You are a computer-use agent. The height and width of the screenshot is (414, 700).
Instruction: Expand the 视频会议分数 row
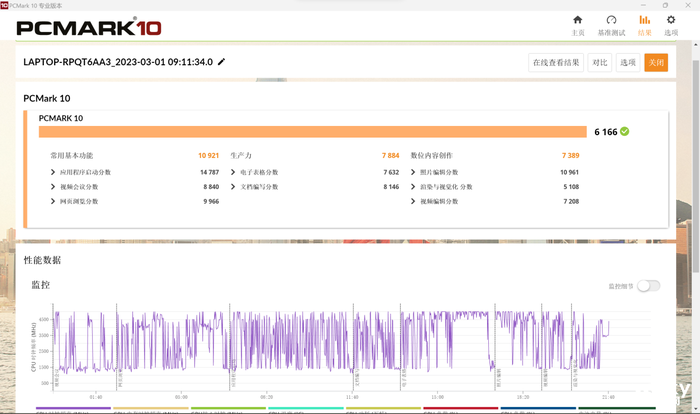pos(53,187)
